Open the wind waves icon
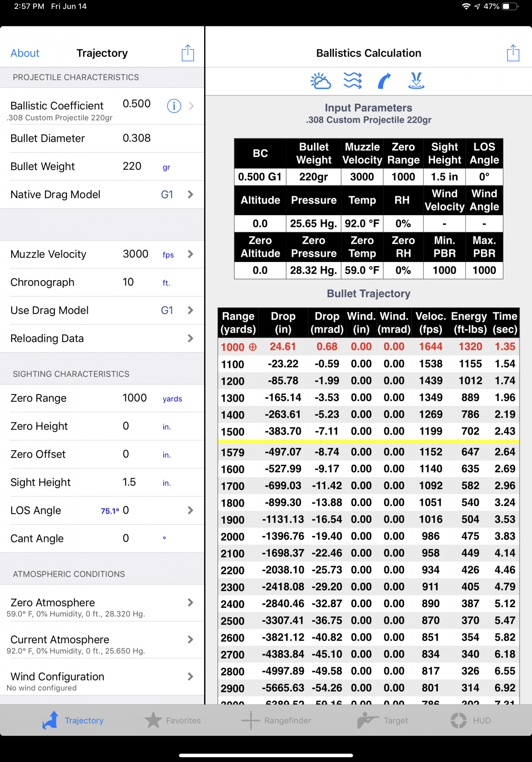This screenshot has width=532, height=762. [x=352, y=81]
